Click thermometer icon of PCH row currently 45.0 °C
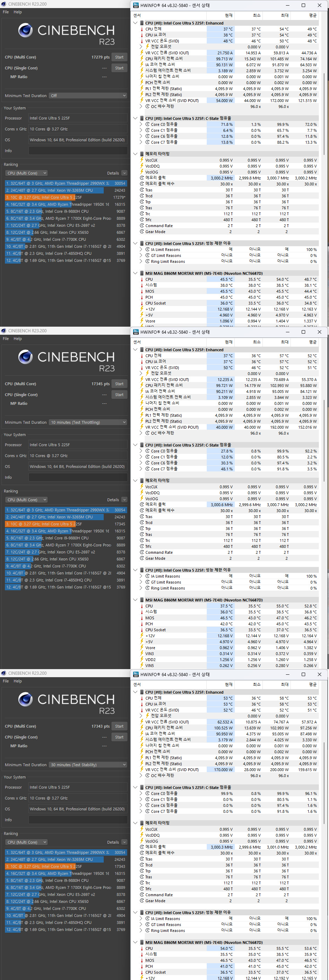This screenshot has height=980, width=329. tap(142, 297)
